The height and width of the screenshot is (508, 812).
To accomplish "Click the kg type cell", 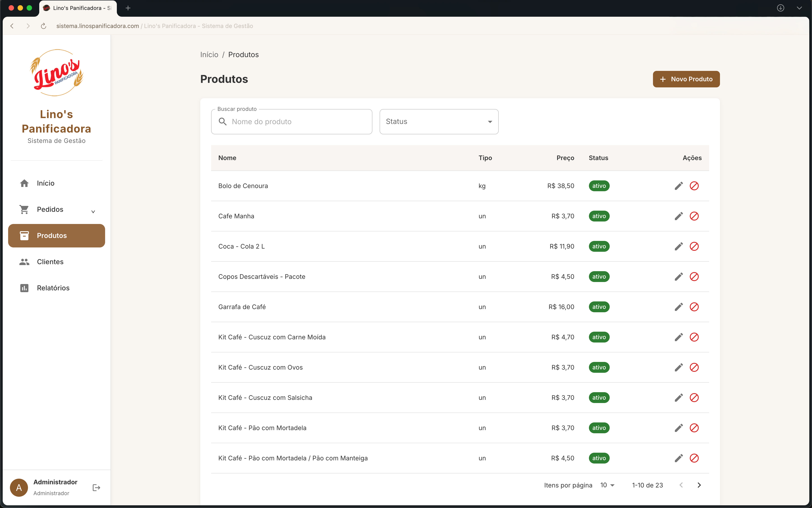I will 482,186.
